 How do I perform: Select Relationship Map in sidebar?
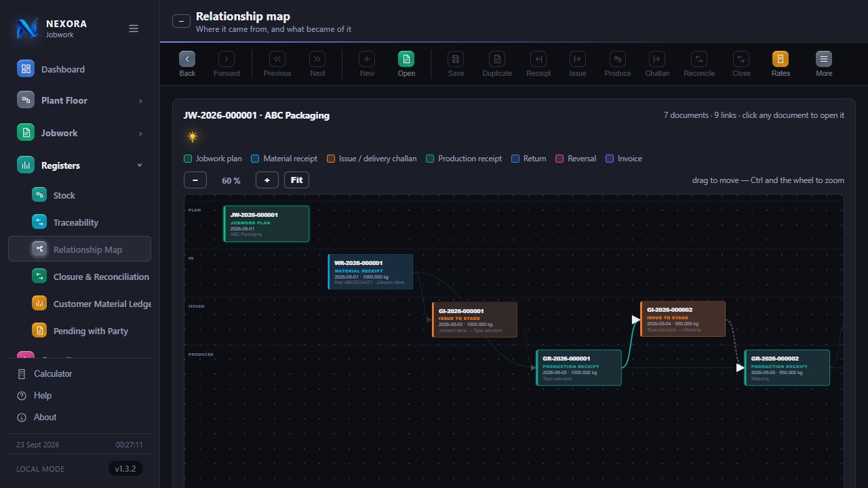pos(79,249)
